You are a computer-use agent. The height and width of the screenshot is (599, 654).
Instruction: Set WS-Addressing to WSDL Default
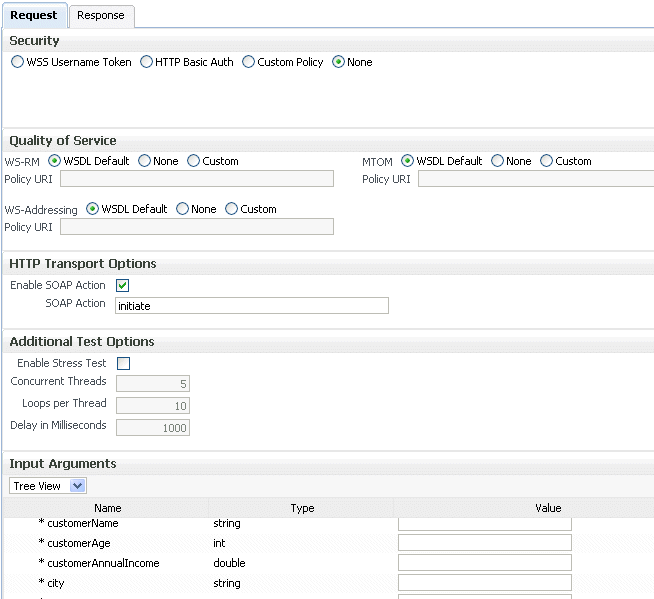(92, 209)
